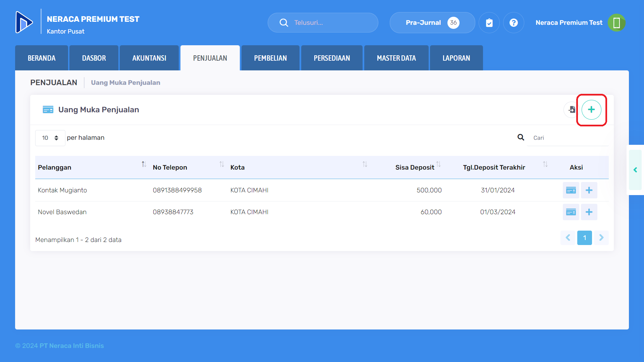View deposit card icon for Novel Baswedan

tap(571, 212)
